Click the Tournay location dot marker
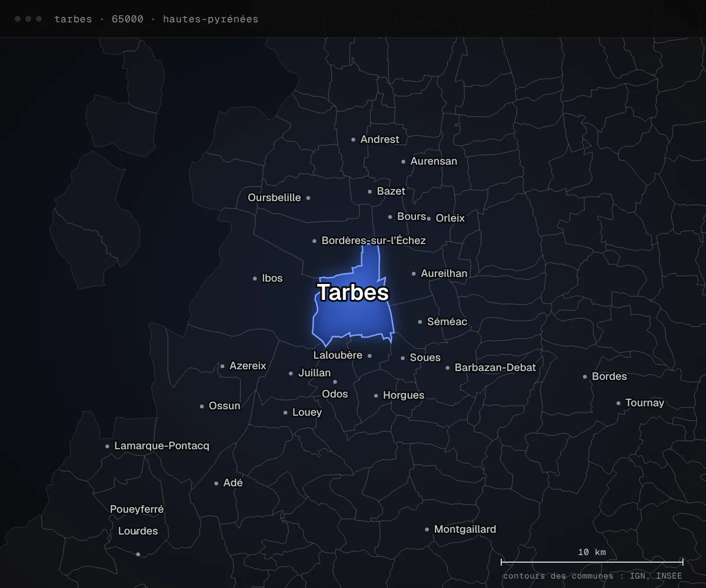The height and width of the screenshot is (588, 706). [x=618, y=403]
